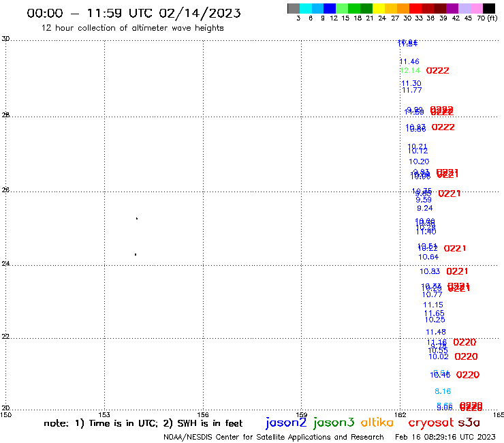
Task: Select the purple 42 ft legend swatch
Action: [x=452, y=8]
